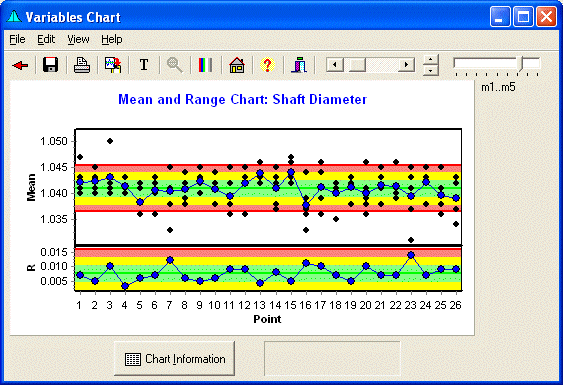
Task: Click the copy chart image icon
Action: click(x=113, y=65)
